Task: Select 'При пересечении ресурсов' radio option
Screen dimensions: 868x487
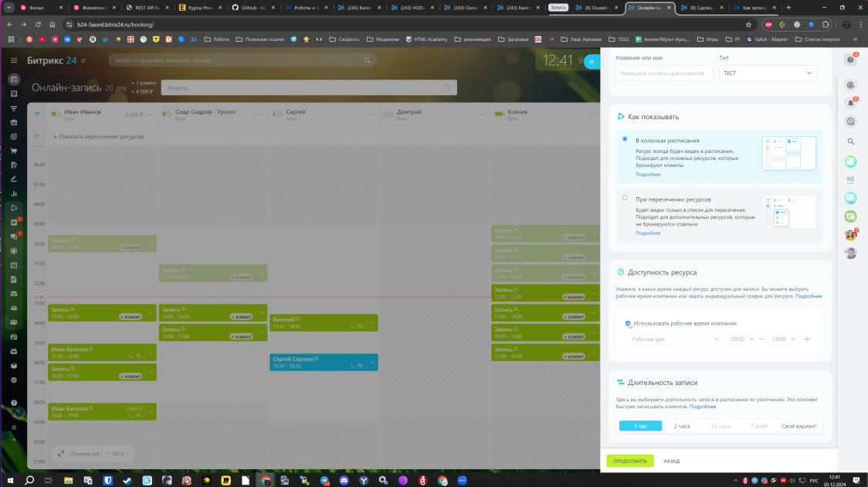Action: 625,198
